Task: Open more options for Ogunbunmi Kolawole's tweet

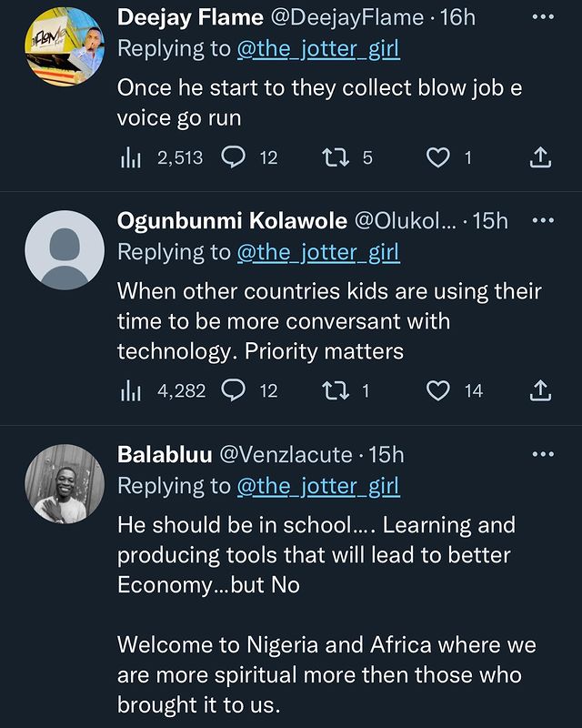Action: 542,221
